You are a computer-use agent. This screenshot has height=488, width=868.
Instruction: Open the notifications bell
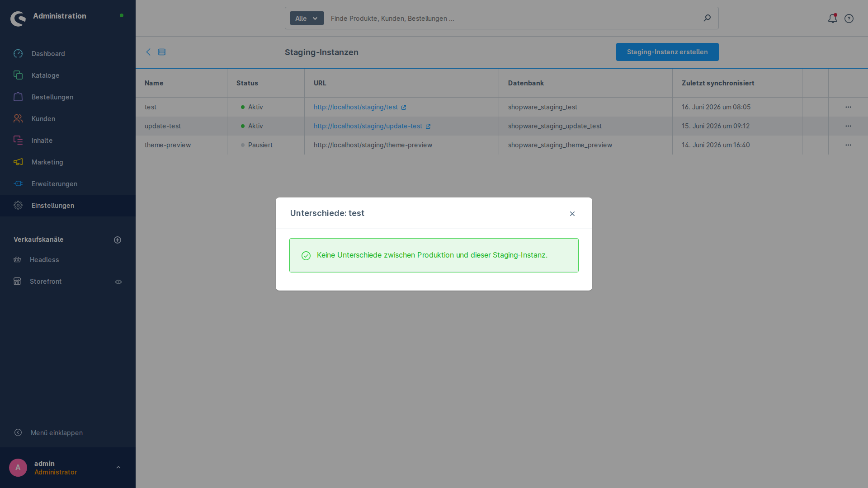(833, 19)
